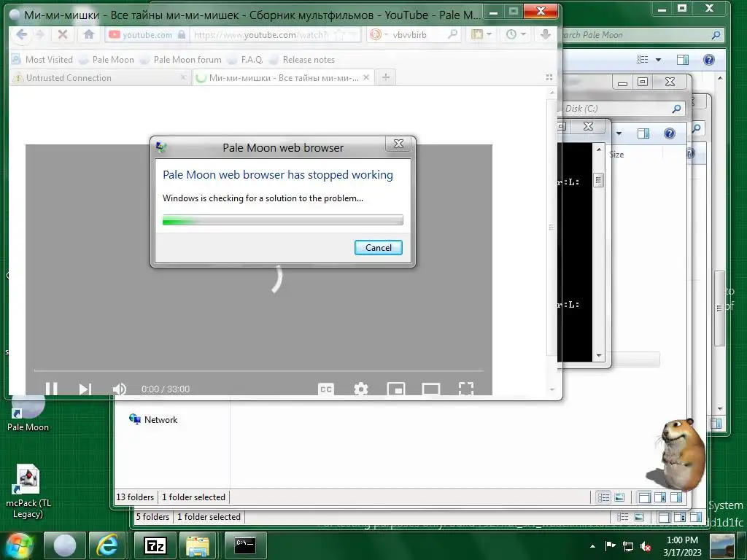Click the search icon in the Disk (C:) field
The width and height of the screenshot is (747, 560).
click(676, 109)
